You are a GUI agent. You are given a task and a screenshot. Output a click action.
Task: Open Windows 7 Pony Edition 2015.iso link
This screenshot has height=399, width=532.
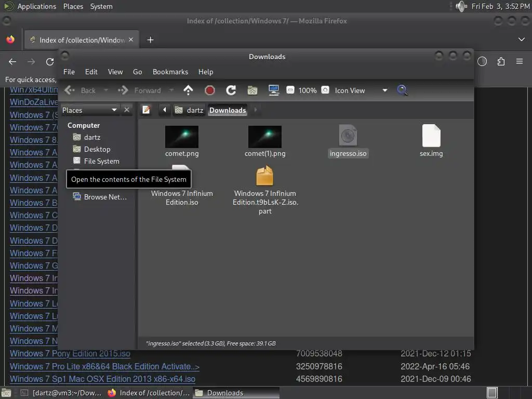click(70, 353)
